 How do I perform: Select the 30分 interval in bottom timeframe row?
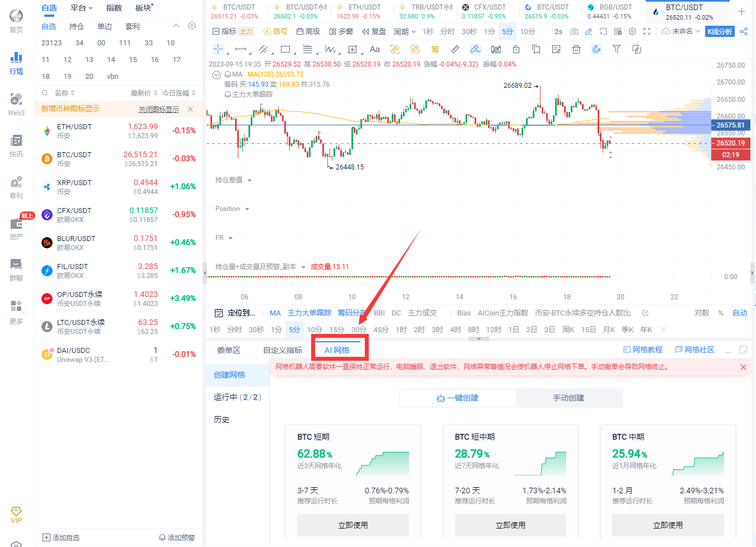(359, 329)
